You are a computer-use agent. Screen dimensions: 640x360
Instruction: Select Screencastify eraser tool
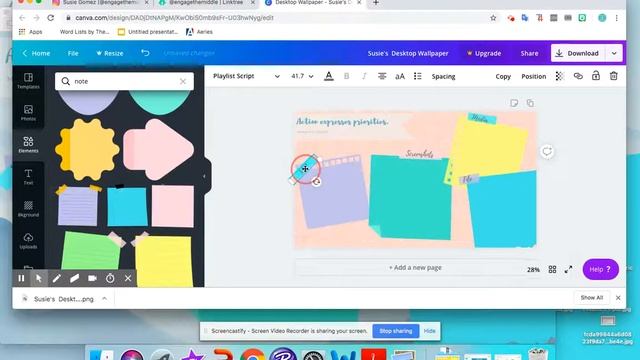click(74, 278)
